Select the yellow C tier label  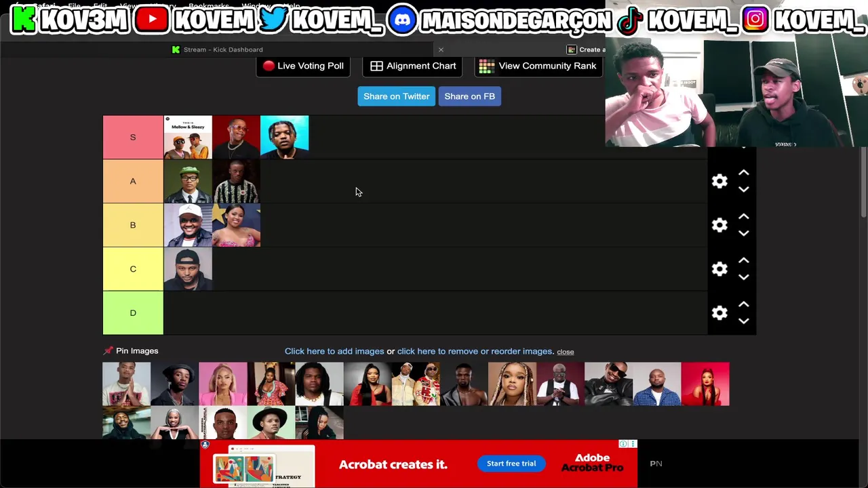click(x=133, y=269)
